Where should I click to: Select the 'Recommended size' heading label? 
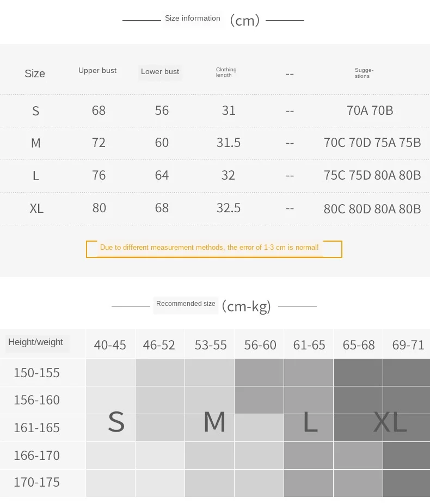[x=186, y=304]
